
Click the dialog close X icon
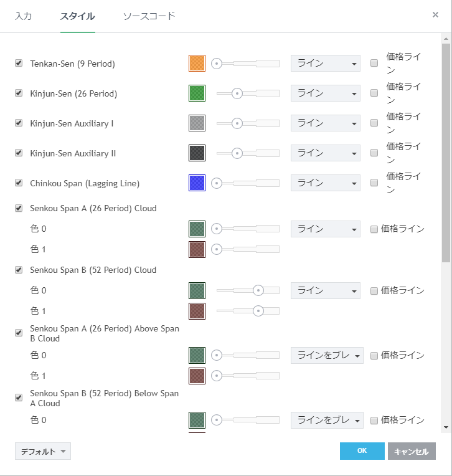[x=435, y=15]
